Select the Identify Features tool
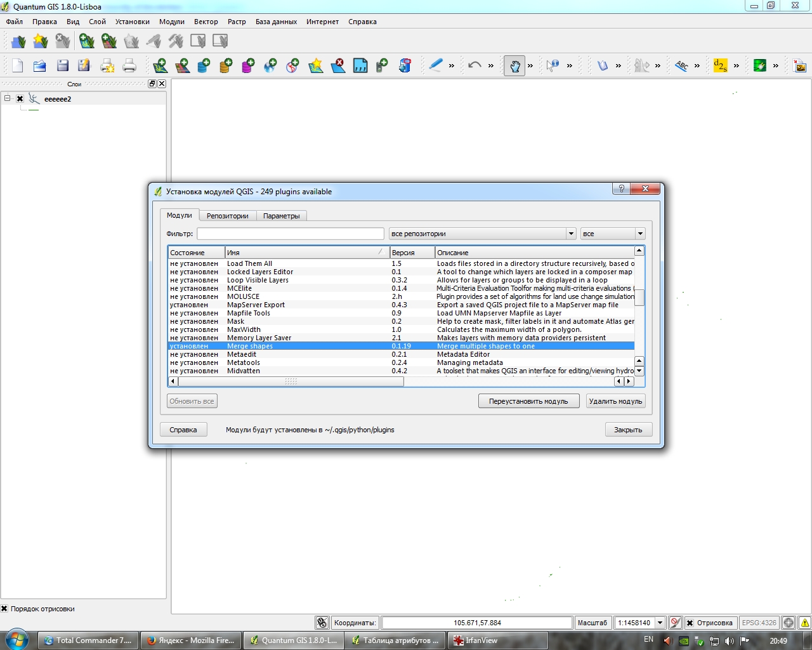This screenshot has width=812, height=650. [553, 65]
